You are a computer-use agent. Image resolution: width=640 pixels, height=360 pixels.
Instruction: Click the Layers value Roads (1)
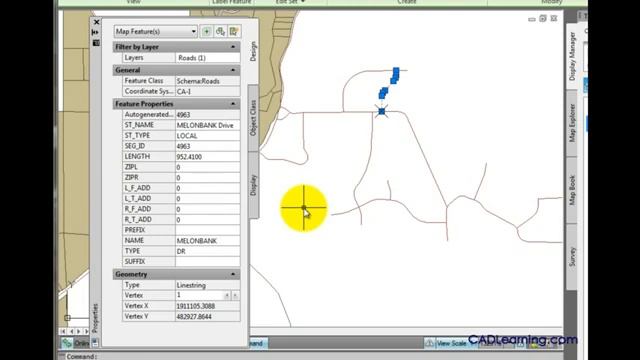tap(207, 58)
